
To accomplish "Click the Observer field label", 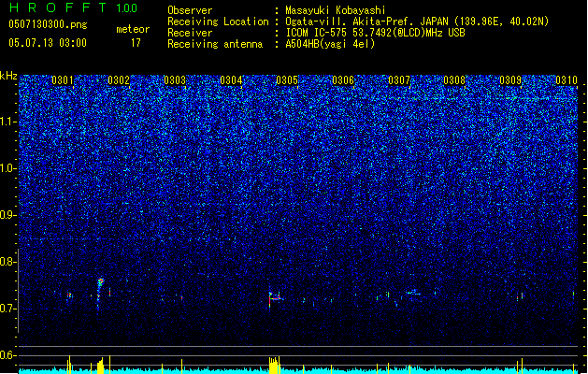I will [190, 10].
